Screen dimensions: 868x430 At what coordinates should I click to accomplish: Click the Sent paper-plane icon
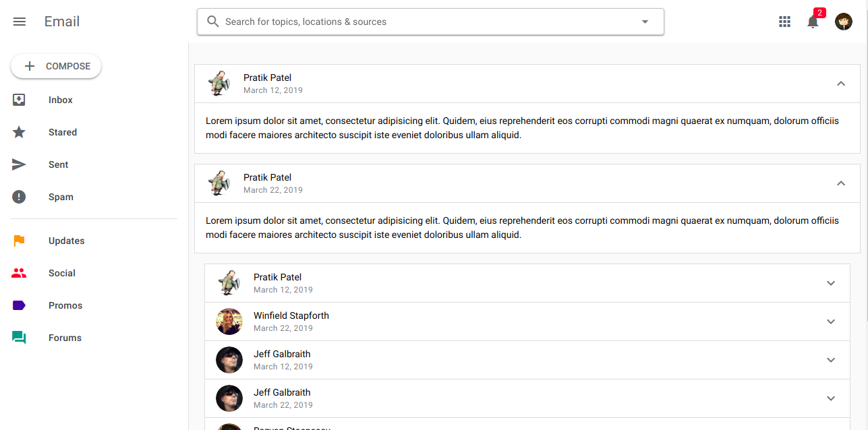(x=19, y=164)
